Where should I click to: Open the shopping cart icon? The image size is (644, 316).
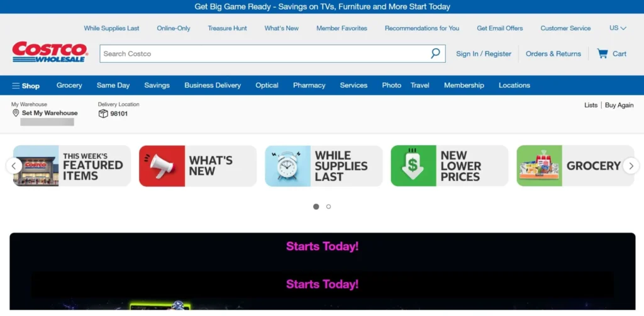pos(602,53)
